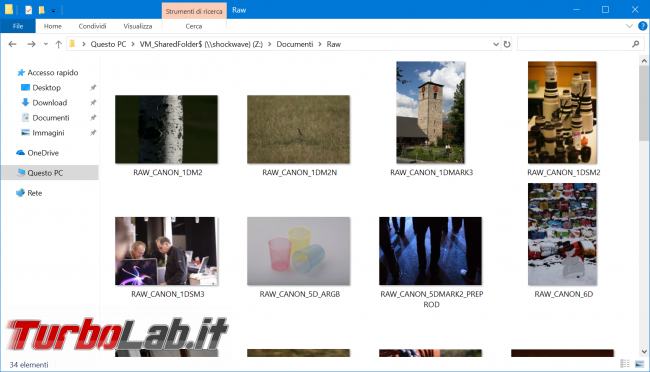The width and height of the screenshot is (650, 372).
Task: Select the RAW_CANON_1DSM3 thumbnail
Action: pos(166,251)
